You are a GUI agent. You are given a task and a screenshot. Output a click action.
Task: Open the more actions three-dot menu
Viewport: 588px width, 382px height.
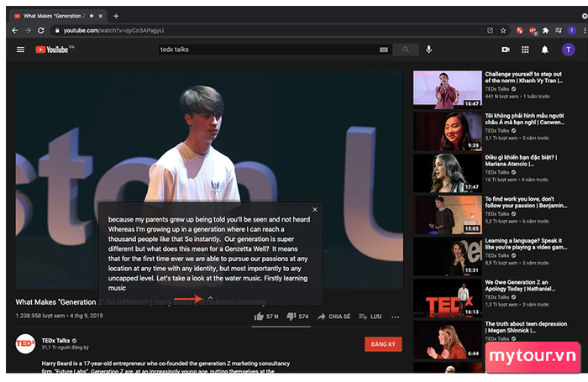click(396, 317)
